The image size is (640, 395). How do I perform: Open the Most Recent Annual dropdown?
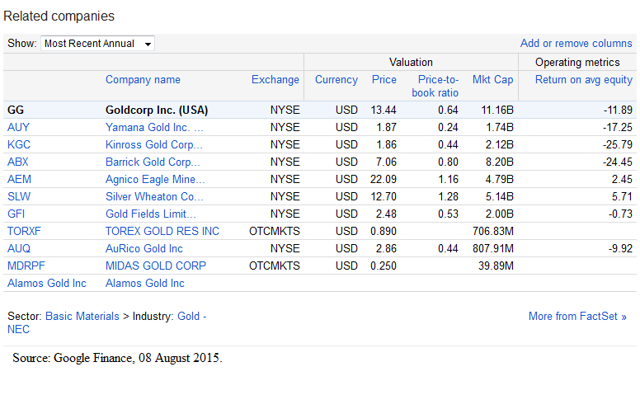coord(97,43)
